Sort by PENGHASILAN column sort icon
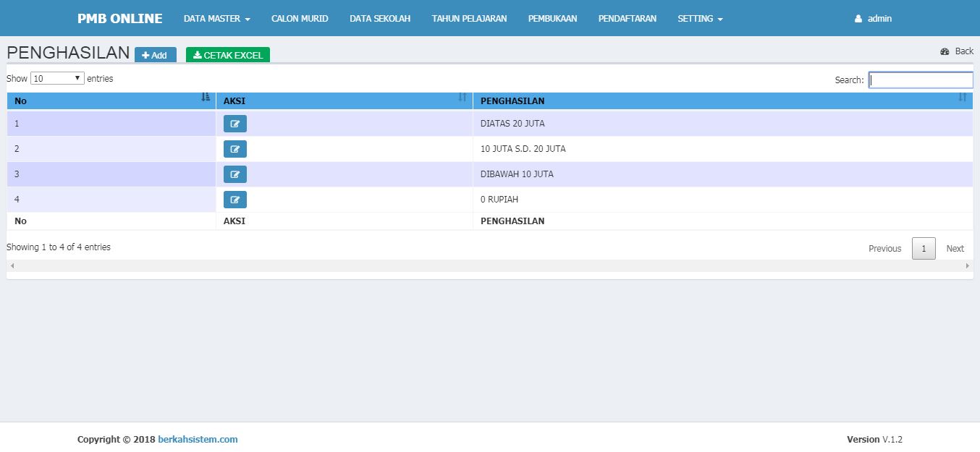Image resolution: width=980 pixels, height=452 pixels. [x=962, y=97]
